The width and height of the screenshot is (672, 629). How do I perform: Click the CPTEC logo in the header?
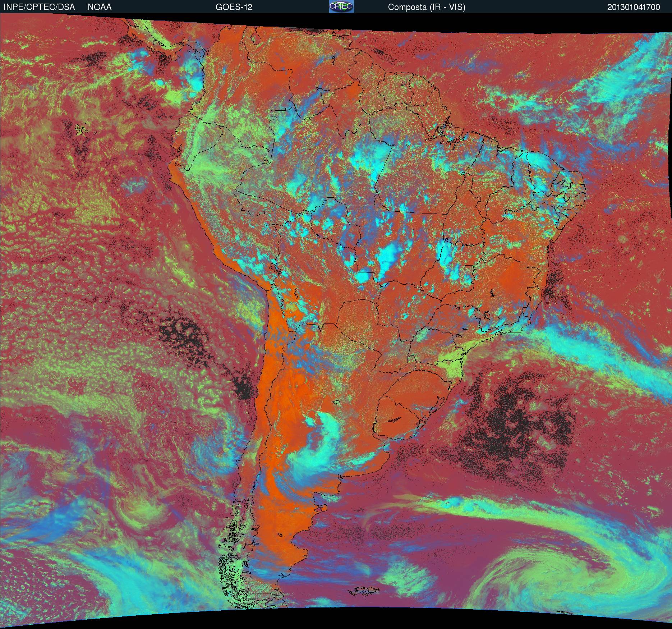coord(341,6)
